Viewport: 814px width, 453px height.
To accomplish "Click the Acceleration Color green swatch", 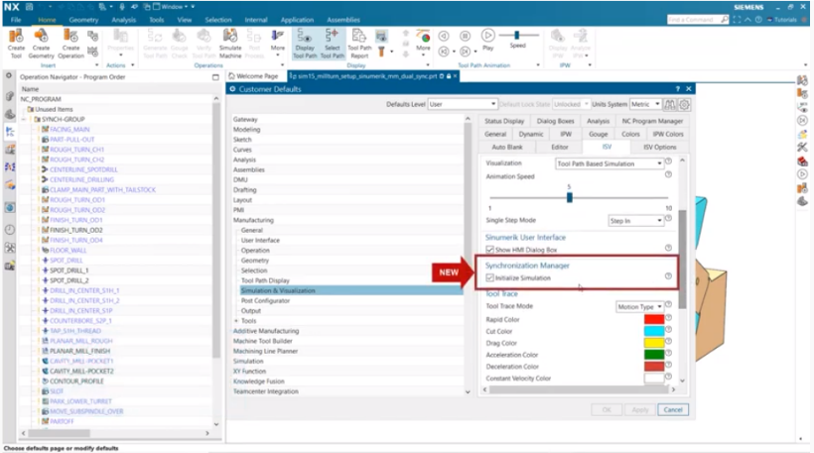I will coord(654,354).
